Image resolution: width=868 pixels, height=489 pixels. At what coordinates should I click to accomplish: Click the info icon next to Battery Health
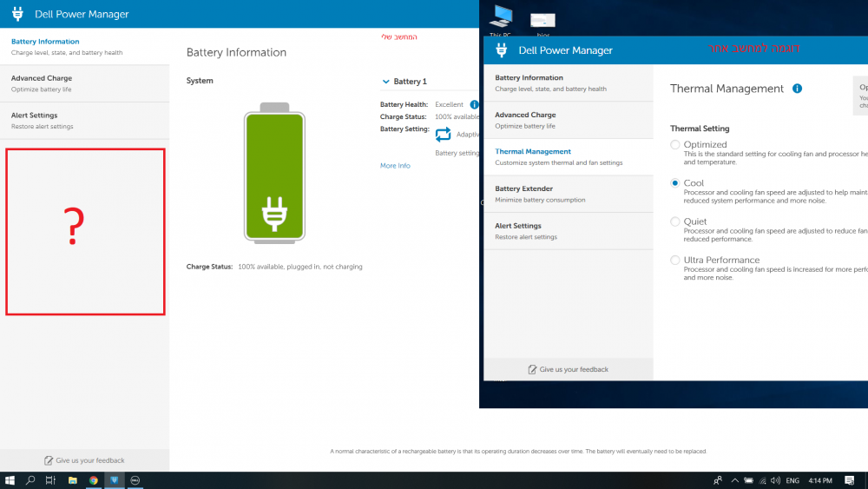click(475, 105)
